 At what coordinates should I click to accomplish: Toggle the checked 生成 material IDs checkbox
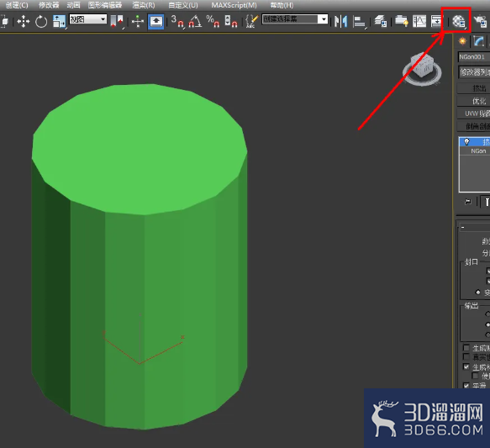(x=466, y=366)
